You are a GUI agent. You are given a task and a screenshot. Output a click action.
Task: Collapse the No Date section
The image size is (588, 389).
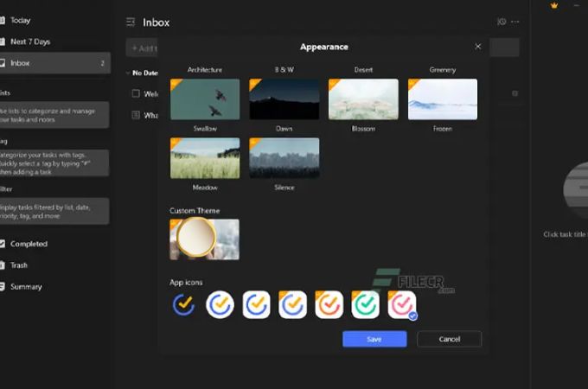coord(128,73)
